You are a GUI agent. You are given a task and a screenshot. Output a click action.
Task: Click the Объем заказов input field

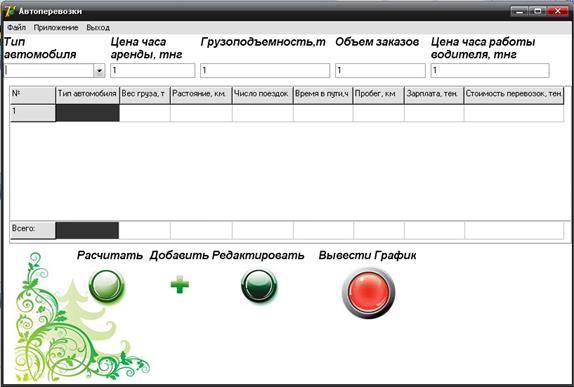pyautogui.click(x=380, y=70)
